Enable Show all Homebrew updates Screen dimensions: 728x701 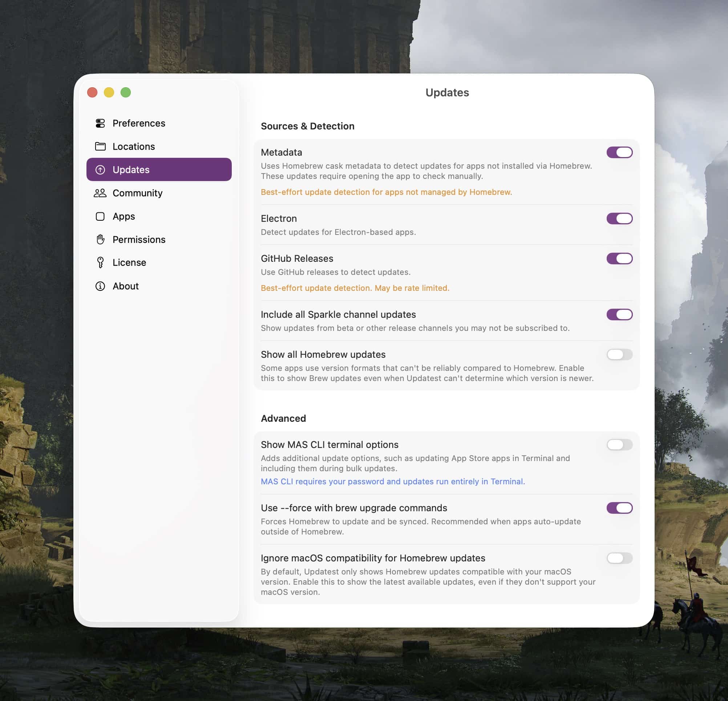point(619,354)
